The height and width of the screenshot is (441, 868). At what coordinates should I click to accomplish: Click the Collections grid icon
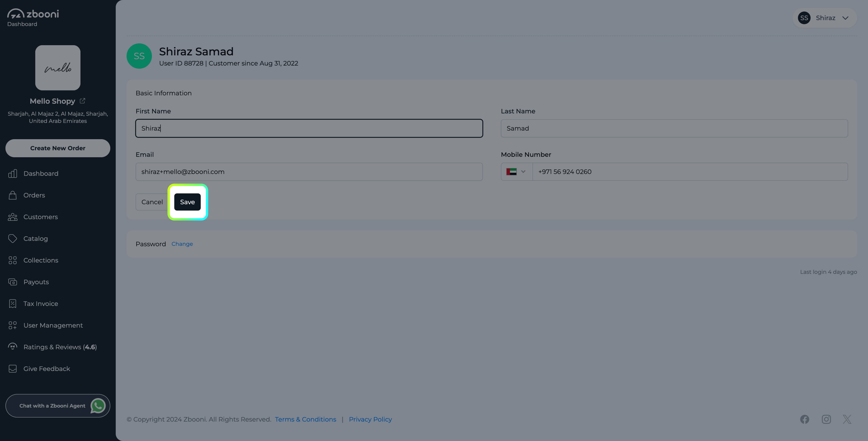(x=13, y=260)
